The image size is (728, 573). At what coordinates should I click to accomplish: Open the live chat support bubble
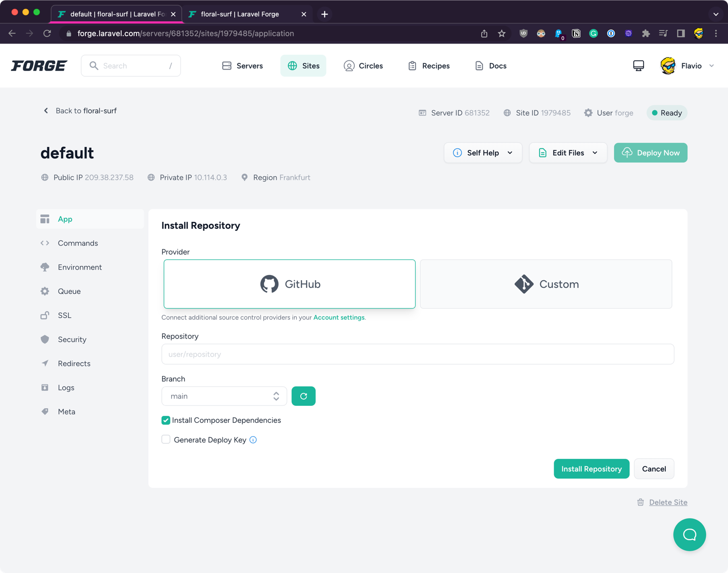tap(689, 534)
